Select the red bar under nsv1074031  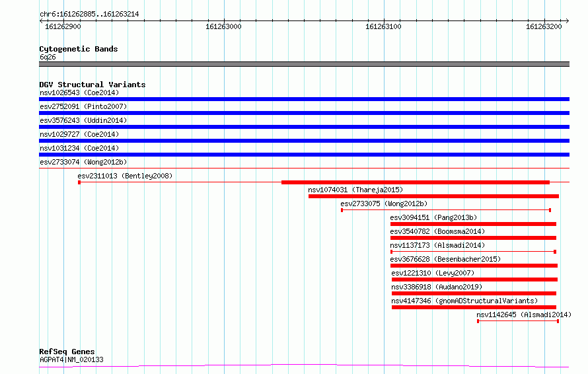[x=433, y=196]
